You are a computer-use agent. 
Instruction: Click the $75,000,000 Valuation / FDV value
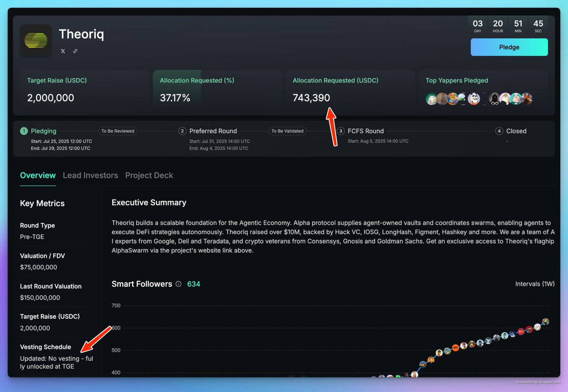38,267
